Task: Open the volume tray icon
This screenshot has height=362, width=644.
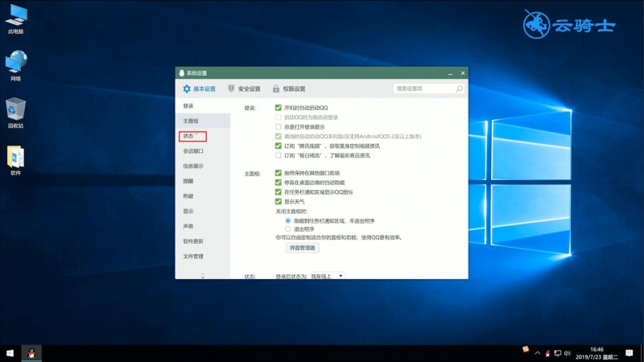Action: coord(568,353)
